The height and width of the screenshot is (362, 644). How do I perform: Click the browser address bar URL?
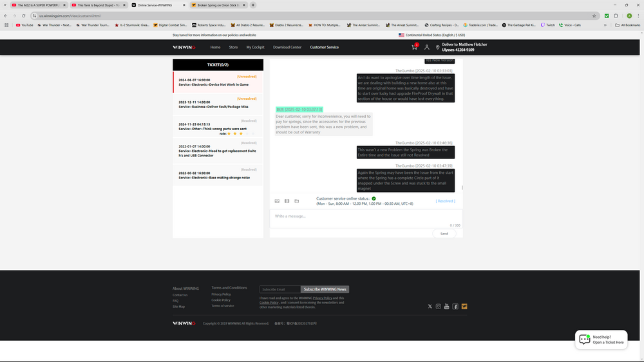[x=70, y=15]
